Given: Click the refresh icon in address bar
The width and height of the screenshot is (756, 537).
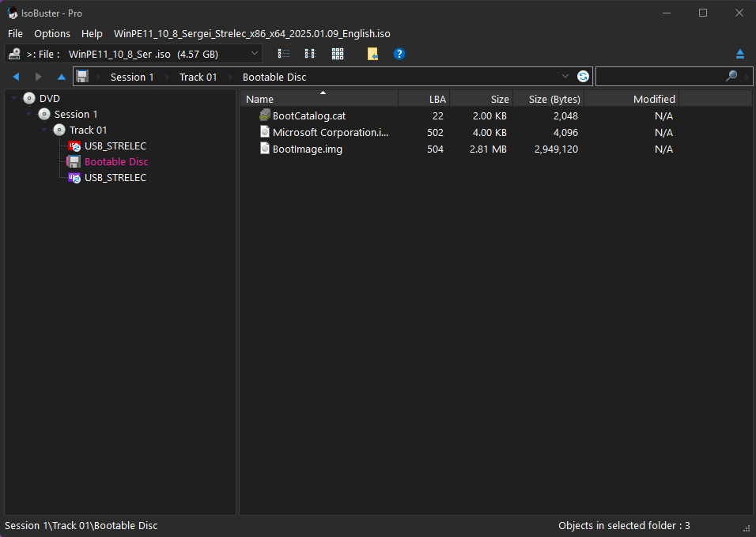Looking at the screenshot, I should pos(583,77).
